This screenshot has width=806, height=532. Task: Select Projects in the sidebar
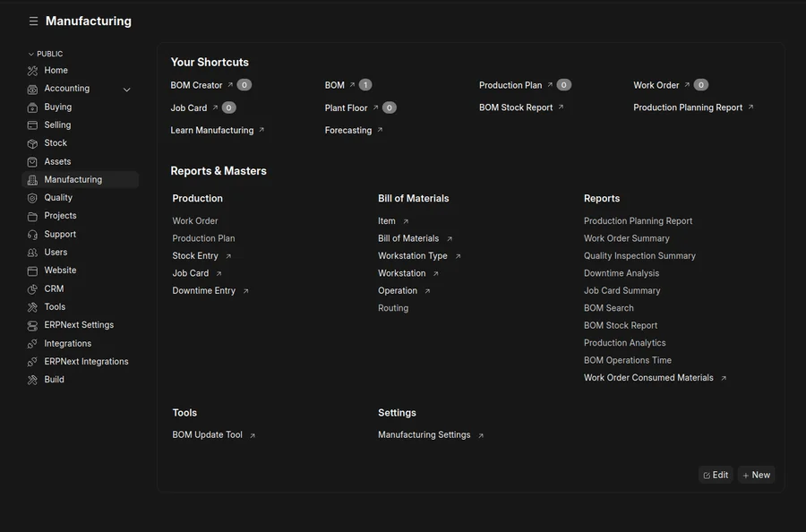point(81,215)
